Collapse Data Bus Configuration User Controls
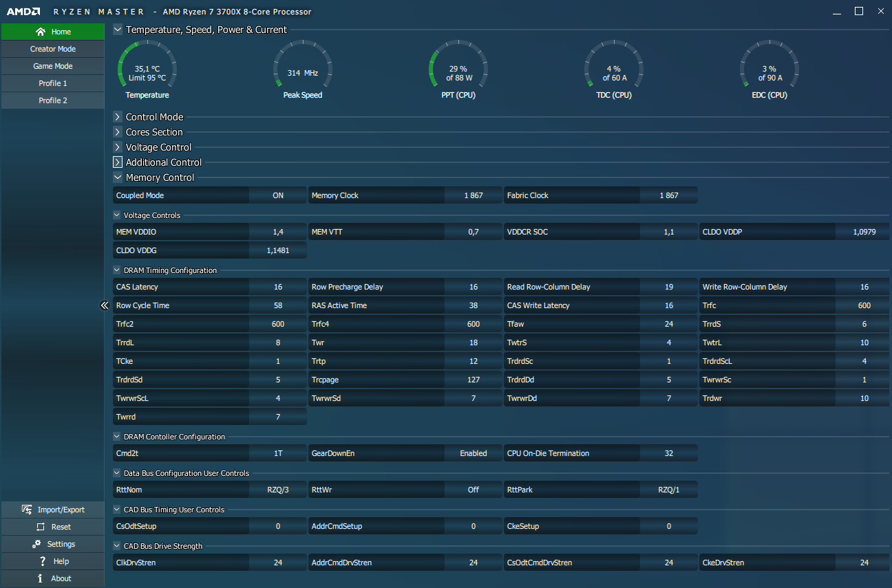This screenshot has height=588, width=892. pyautogui.click(x=117, y=473)
